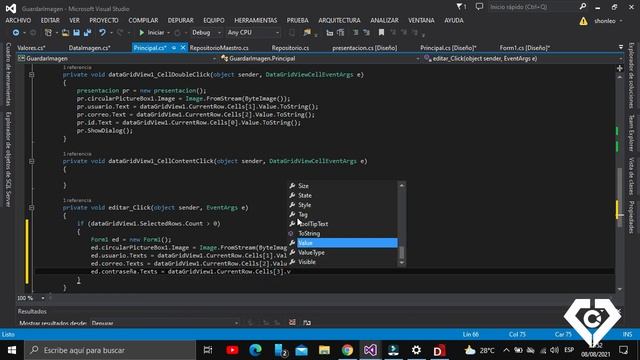Click the save file disk icon

pos(76,32)
